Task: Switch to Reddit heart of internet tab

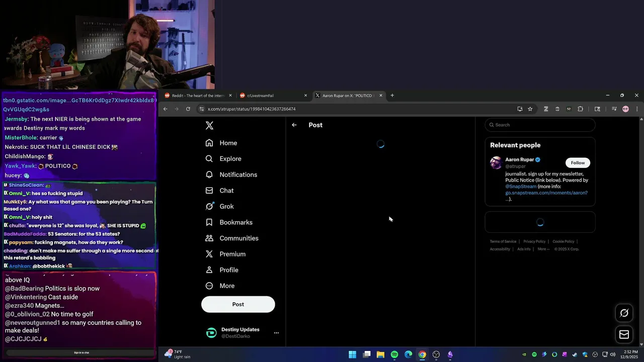Action: tap(198, 96)
